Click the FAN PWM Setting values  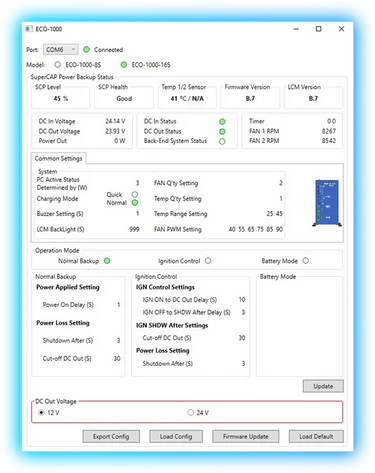(x=256, y=229)
